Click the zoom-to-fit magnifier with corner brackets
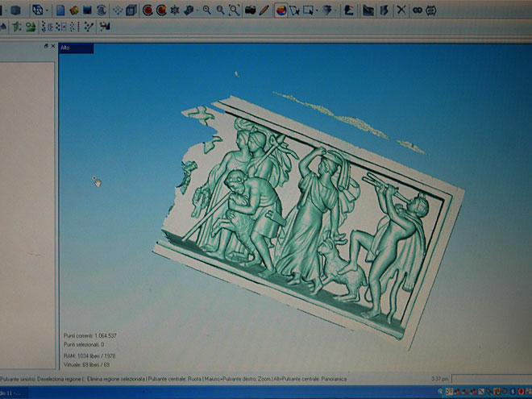 point(234,10)
